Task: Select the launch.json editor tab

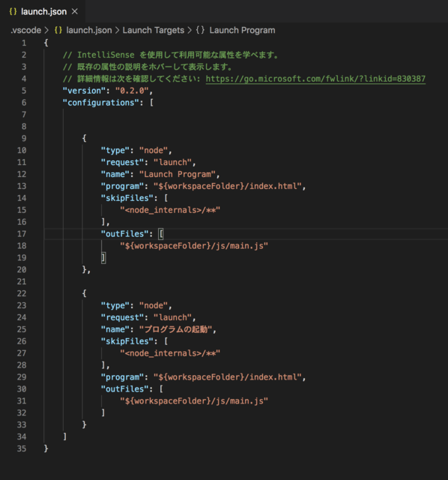Action: tap(43, 12)
